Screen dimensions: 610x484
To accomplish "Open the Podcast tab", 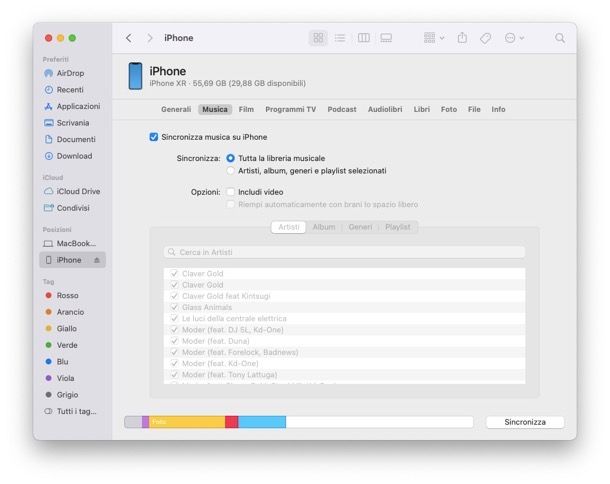I will click(342, 109).
